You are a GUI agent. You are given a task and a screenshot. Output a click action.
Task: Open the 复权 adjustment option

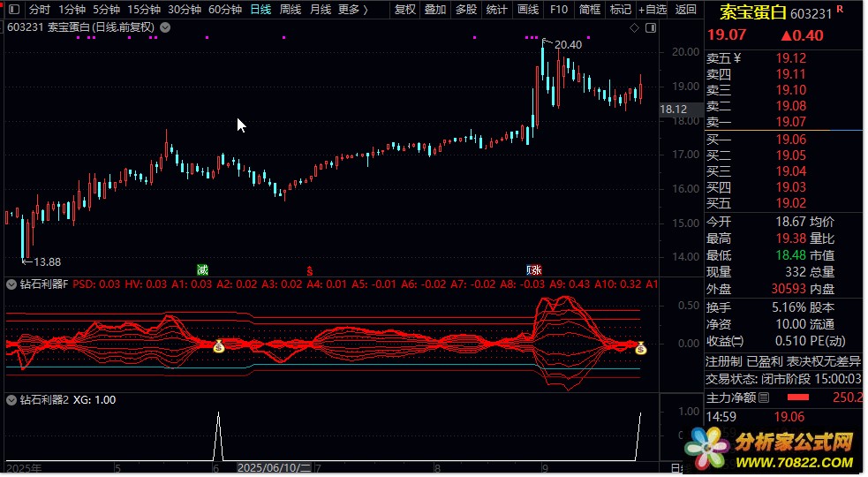[405, 10]
